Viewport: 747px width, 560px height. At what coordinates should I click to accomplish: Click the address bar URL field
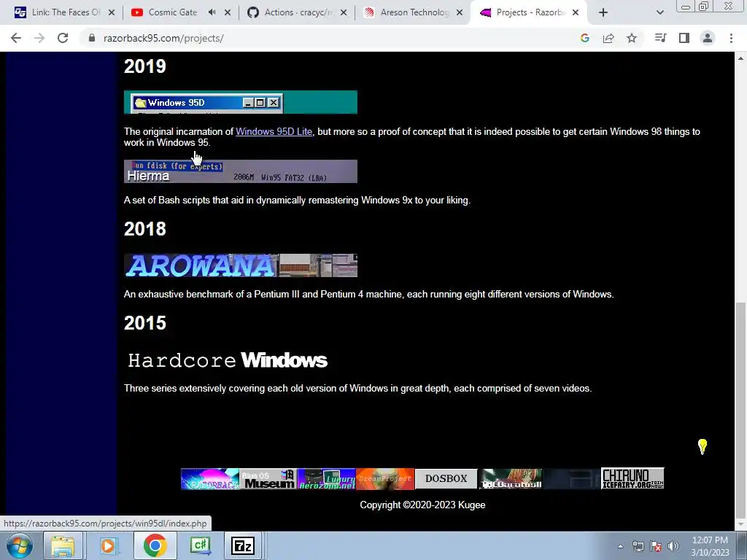point(329,38)
